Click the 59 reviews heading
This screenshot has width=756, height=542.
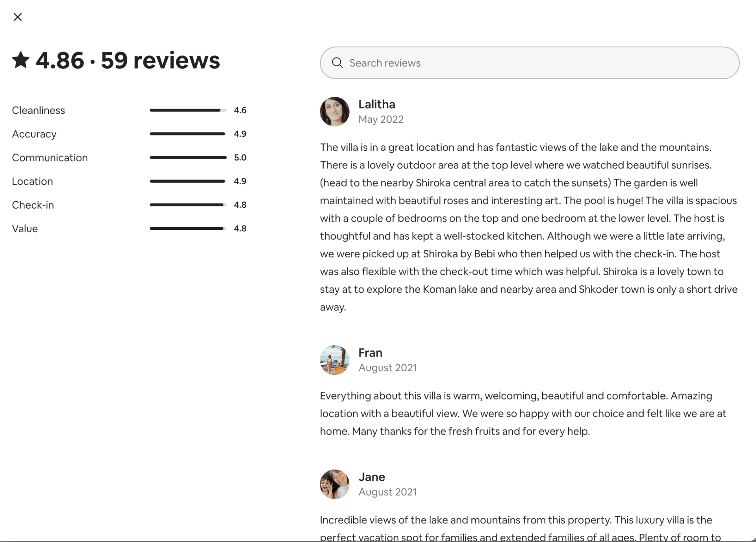[x=160, y=61]
